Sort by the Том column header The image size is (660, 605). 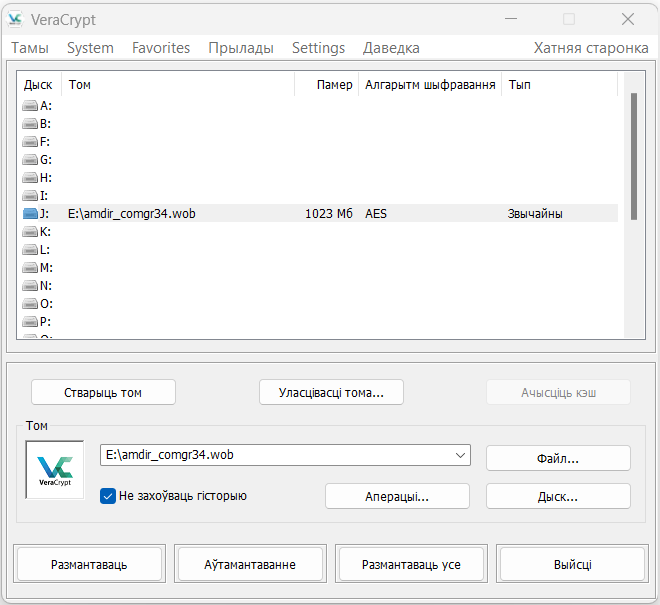point(178,85)
